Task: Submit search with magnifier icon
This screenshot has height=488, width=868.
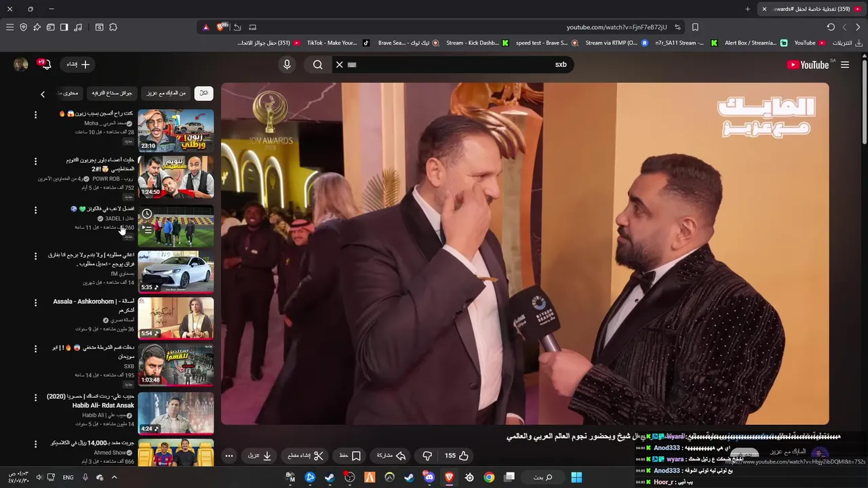Action: click(318, 64)
